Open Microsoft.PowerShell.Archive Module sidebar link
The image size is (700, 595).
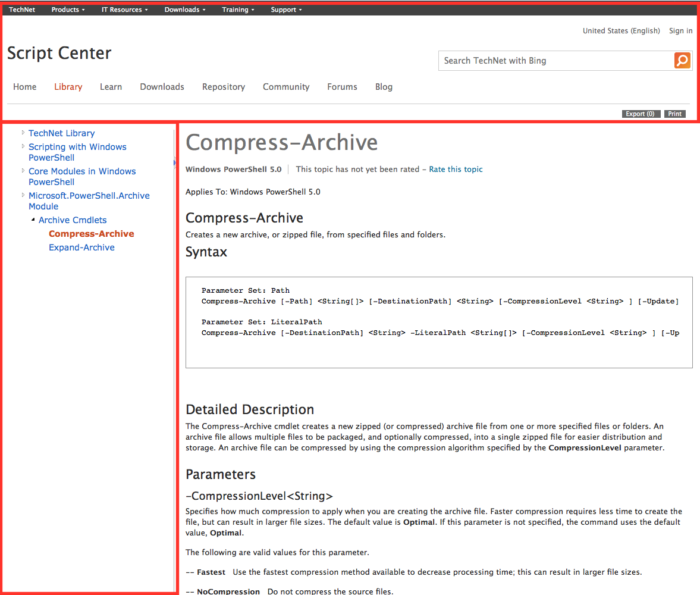[89, 201]
